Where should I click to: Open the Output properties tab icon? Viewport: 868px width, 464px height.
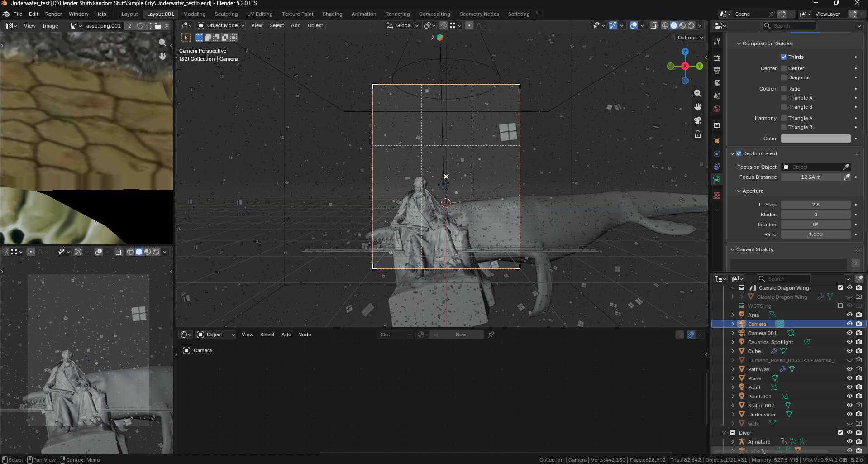[x=717, y=71]
